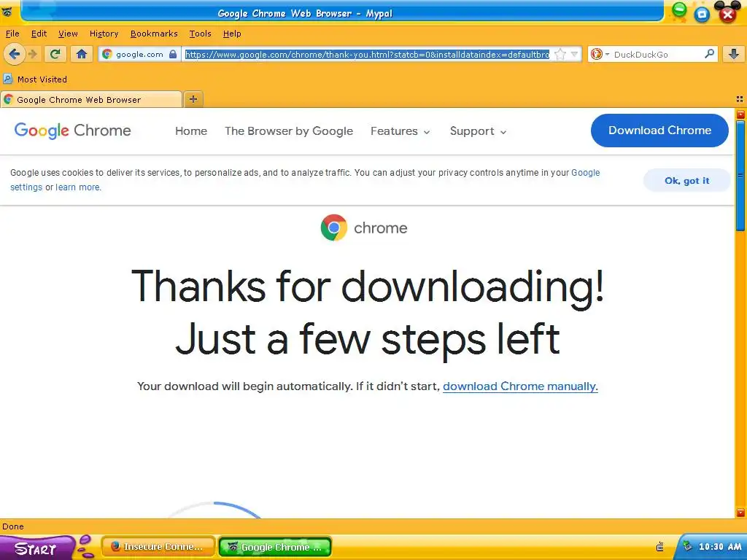Open The Browser by Google link
Image resolution: width=747 pixels, height=560 pixels.
pos(289,131)
